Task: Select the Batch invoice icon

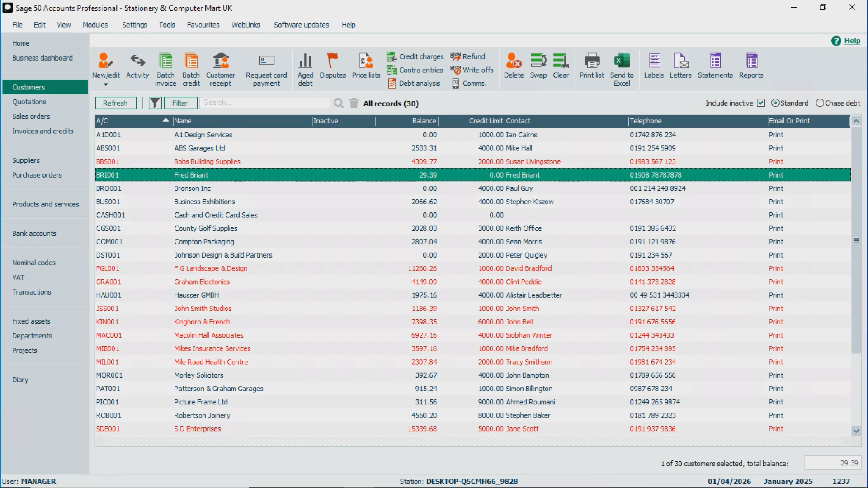Action: click(165, 70)
